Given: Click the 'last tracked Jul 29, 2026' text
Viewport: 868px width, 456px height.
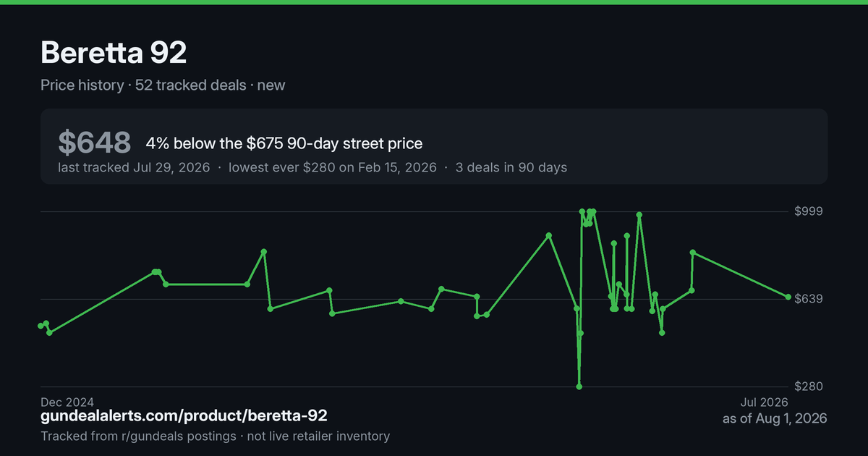Looking at the screenshot, I should [134, 167].
